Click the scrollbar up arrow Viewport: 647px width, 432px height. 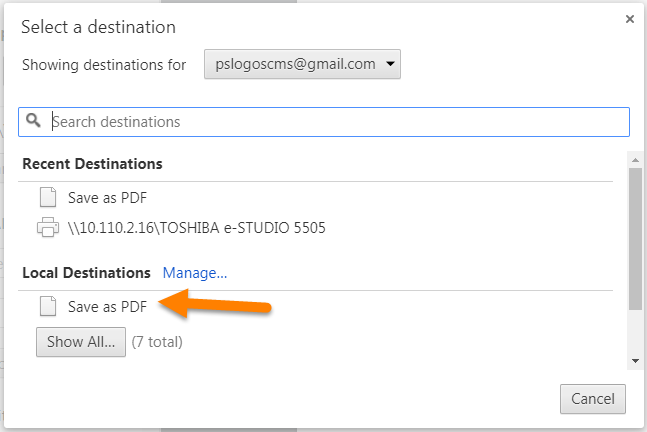tap(635, 160)
